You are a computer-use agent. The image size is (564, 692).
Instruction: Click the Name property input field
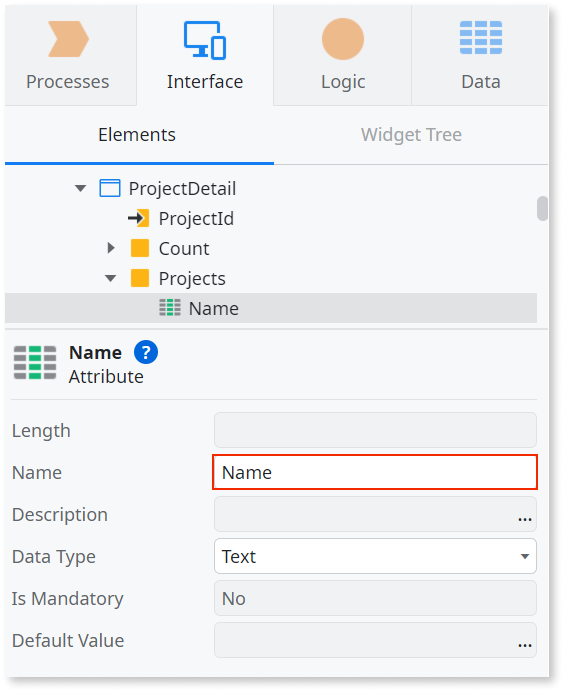(x=375, y=472)
